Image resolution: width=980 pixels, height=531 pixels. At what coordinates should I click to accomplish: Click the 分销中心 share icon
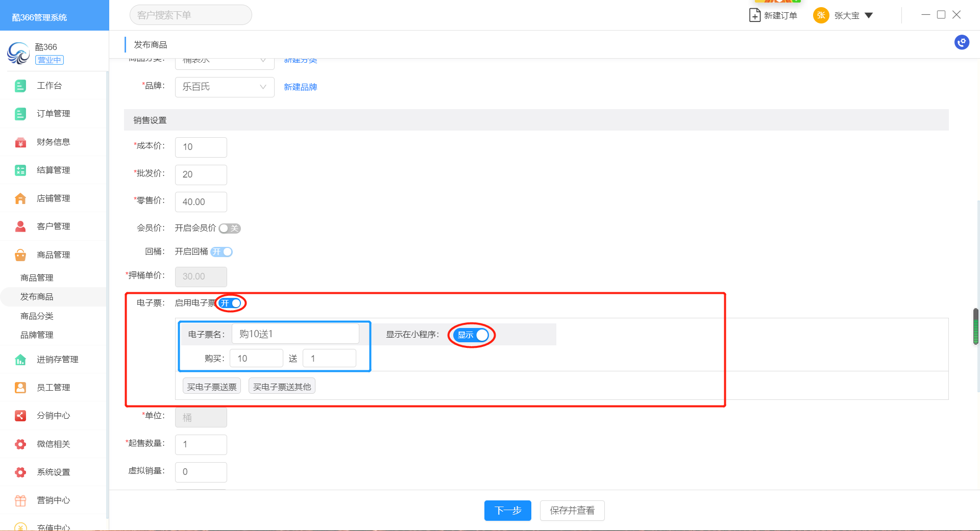pyautogui.click(x=20, y=416)
